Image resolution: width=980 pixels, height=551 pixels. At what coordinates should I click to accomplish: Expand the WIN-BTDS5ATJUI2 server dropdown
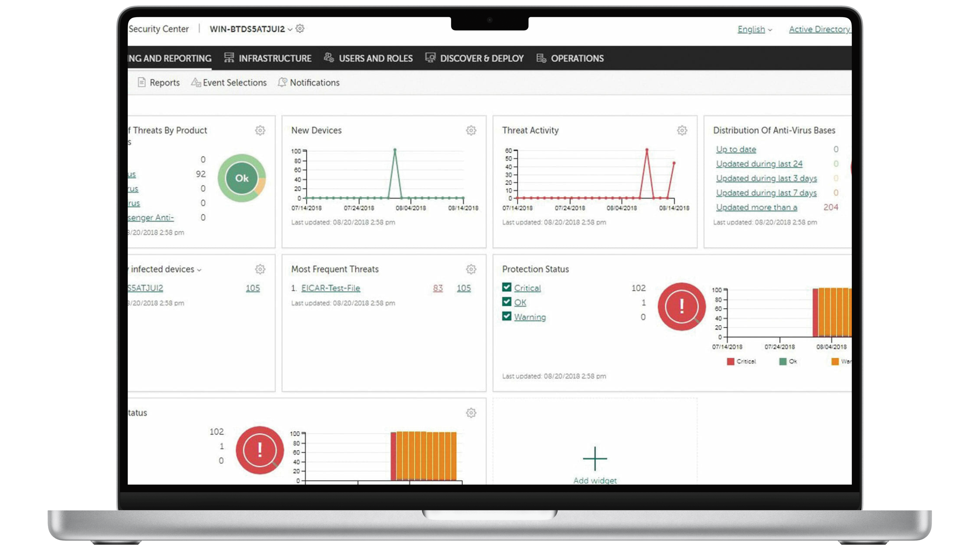(x=290, y=30)
